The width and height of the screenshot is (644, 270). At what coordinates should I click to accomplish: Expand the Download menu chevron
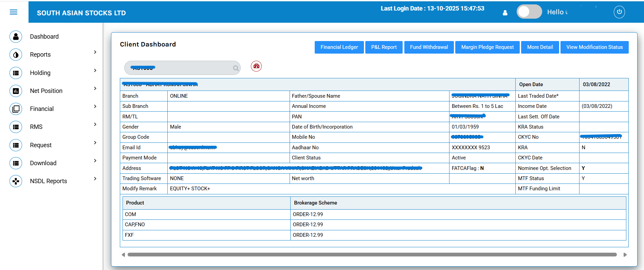coord(95,161)
